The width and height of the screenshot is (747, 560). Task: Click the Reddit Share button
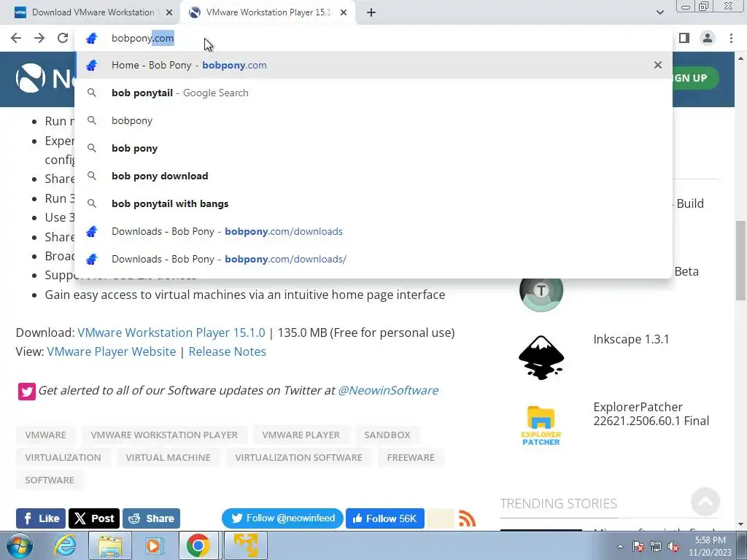tap(151, 518)
